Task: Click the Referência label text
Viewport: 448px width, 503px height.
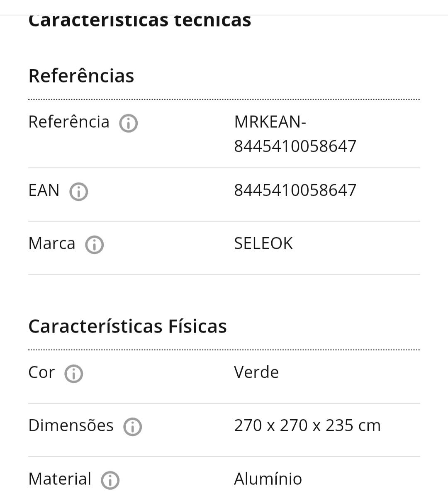Action: pos(69,122)
